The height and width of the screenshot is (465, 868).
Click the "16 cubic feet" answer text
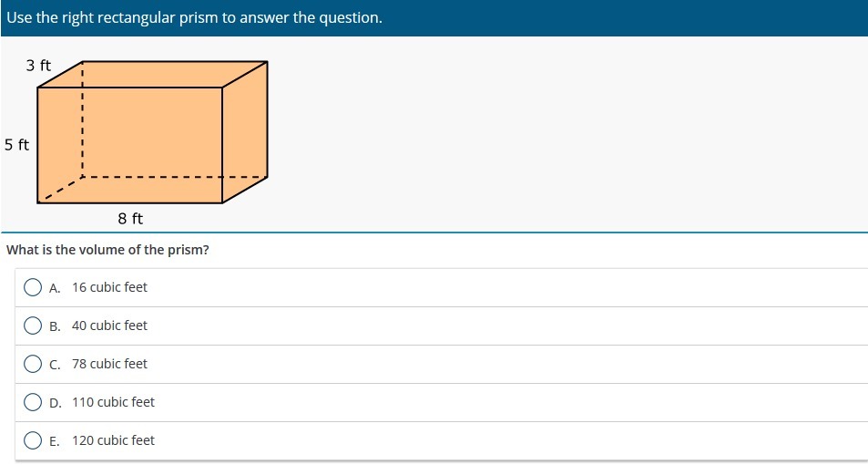pos(109,287)
